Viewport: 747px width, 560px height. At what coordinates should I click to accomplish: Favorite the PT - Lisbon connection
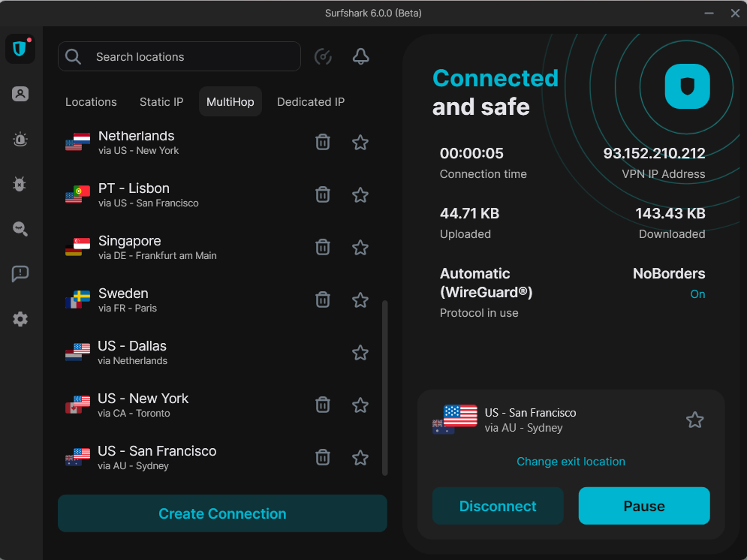coord(360,194)
